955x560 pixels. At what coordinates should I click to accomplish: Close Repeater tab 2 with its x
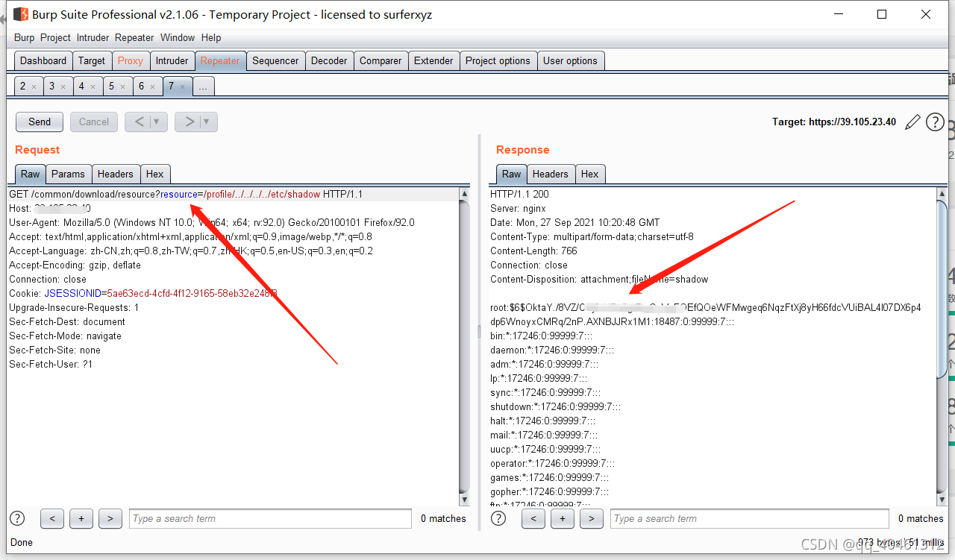point(34,87)
